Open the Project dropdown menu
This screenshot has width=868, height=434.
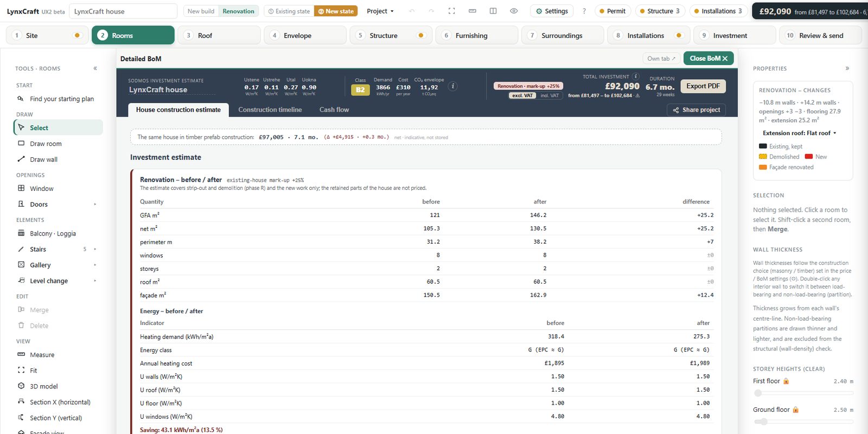(x=380, y=11)
